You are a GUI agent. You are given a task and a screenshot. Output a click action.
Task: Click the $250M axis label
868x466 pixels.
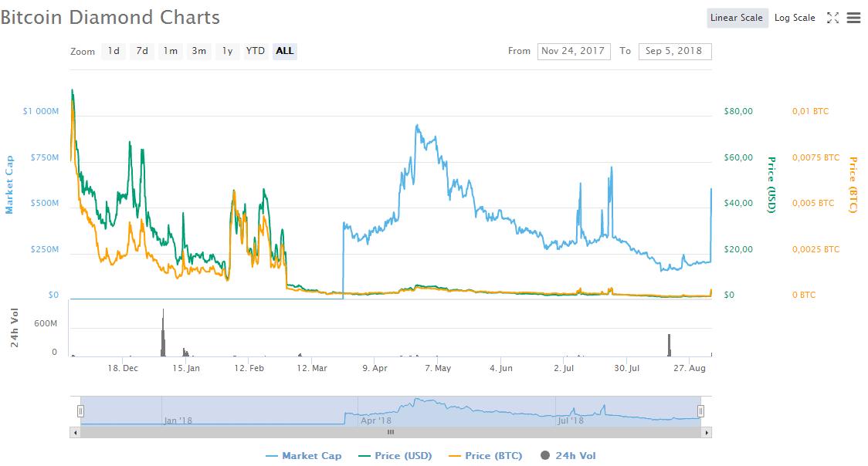click(44, 249)
